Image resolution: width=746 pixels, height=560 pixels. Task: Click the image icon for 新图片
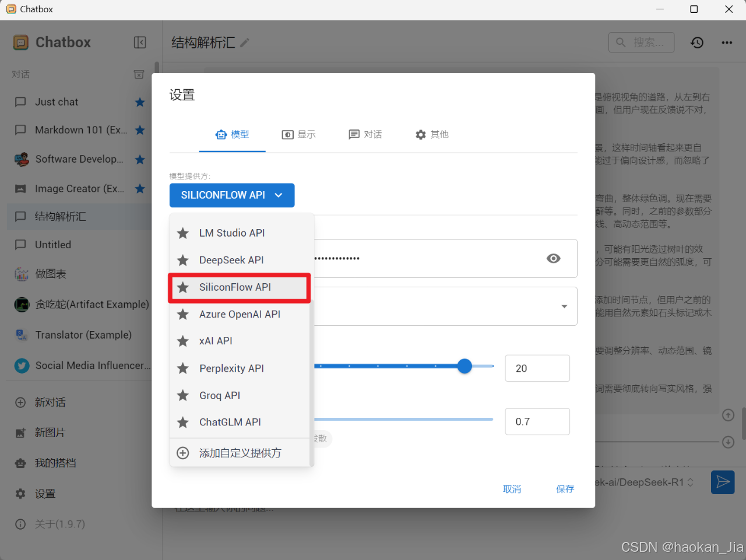coord(20,432)
